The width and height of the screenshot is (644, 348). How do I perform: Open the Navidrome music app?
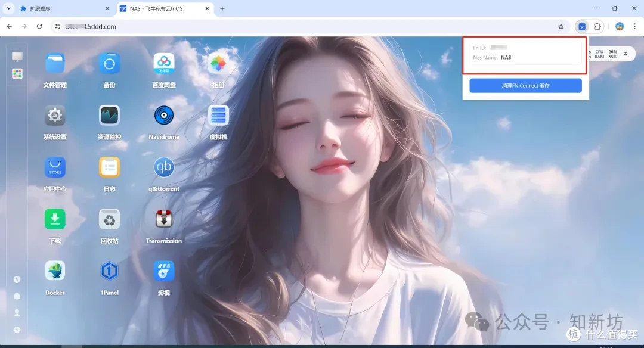pyautogui.click(x=164, y=116)
